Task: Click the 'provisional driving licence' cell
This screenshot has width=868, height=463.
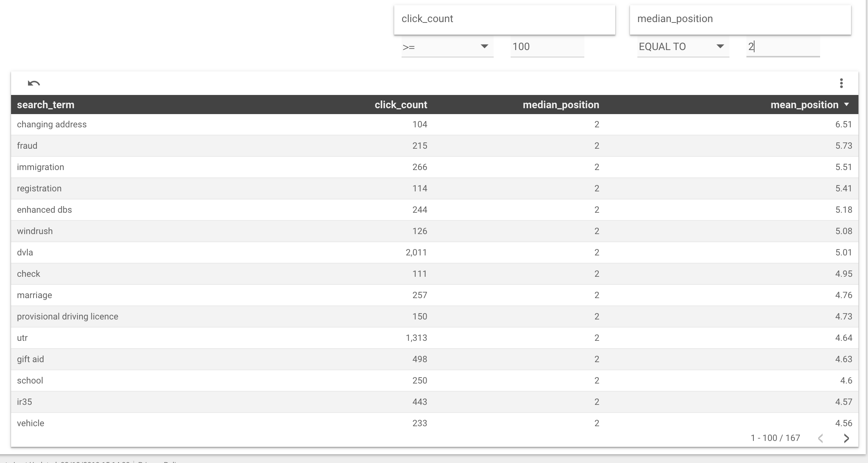Action: [67, 317]
